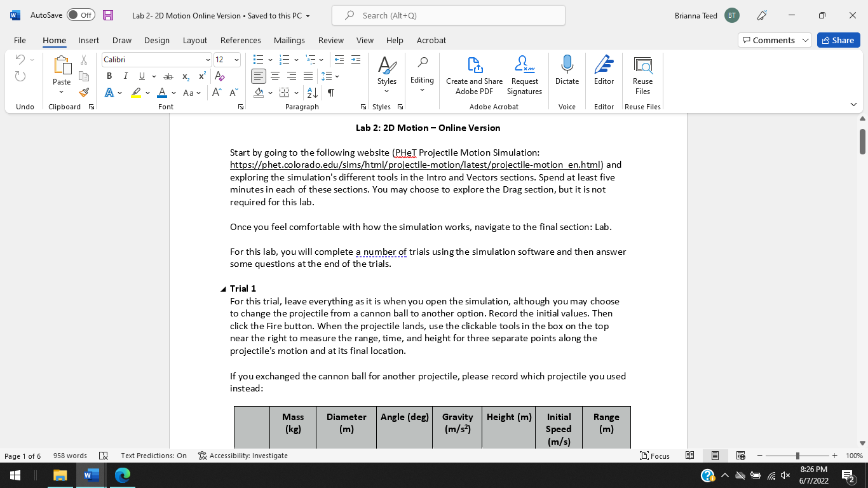Open the font size dropdown

tap(236, 59)
